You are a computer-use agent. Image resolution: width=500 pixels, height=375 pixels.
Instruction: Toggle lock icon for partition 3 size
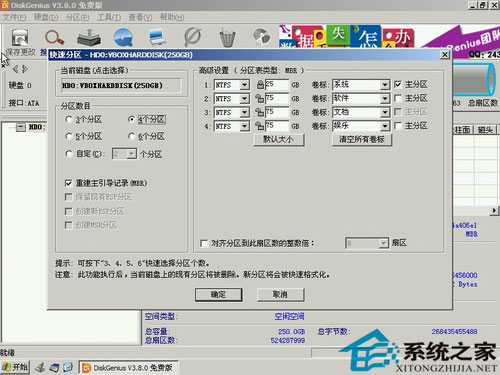(x=260, y=112)
